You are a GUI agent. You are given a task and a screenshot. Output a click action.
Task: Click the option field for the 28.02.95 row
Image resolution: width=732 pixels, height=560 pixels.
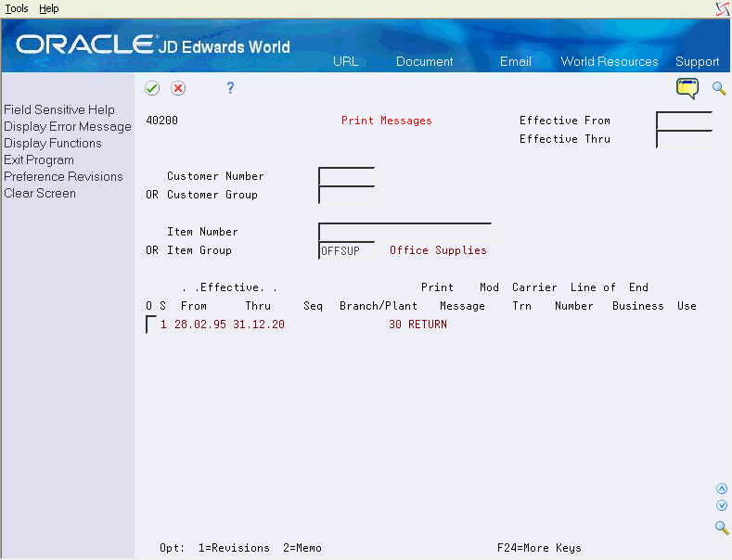(x=151, y=325)
